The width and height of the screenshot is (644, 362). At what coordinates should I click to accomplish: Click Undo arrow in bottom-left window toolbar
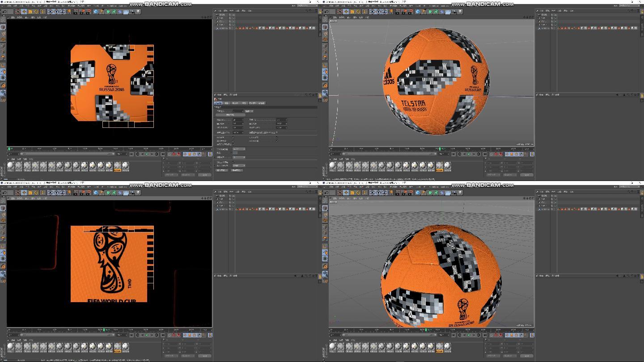(x=4, y=193)
